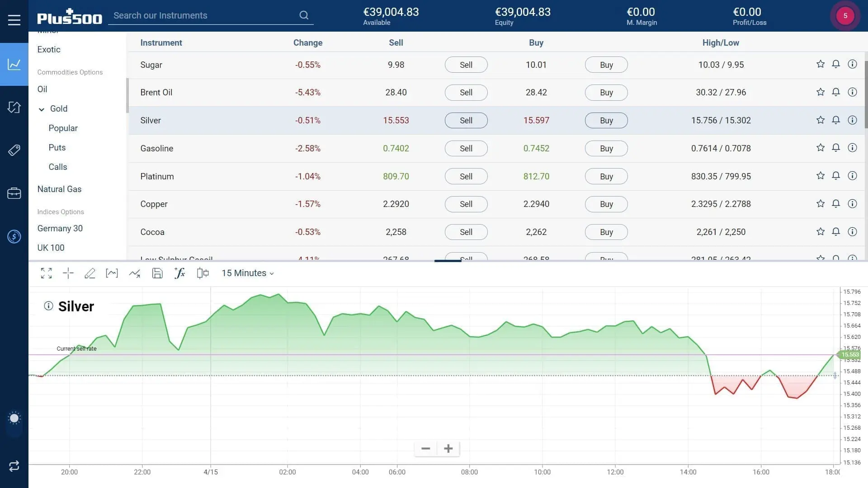The width and height of the screenshot is (868, 488).
Task: Open the portfolio briefcase panel
Action: pyautogui.click(x=14, y=193)
